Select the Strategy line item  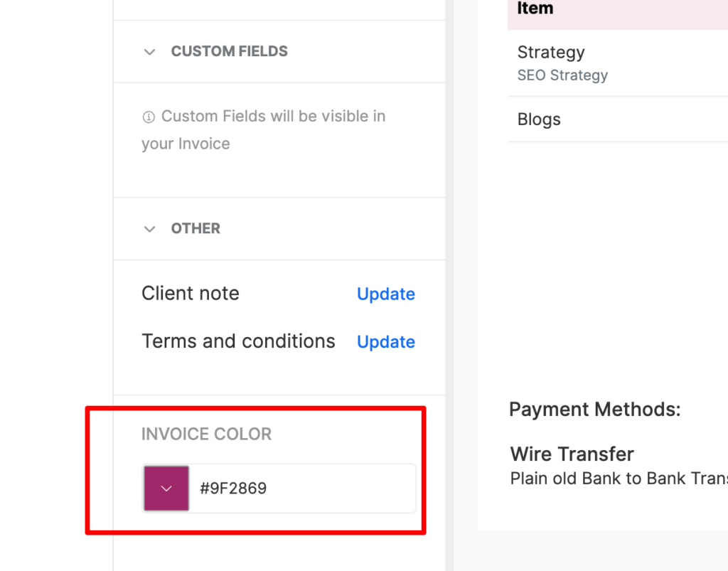(551, 52)
